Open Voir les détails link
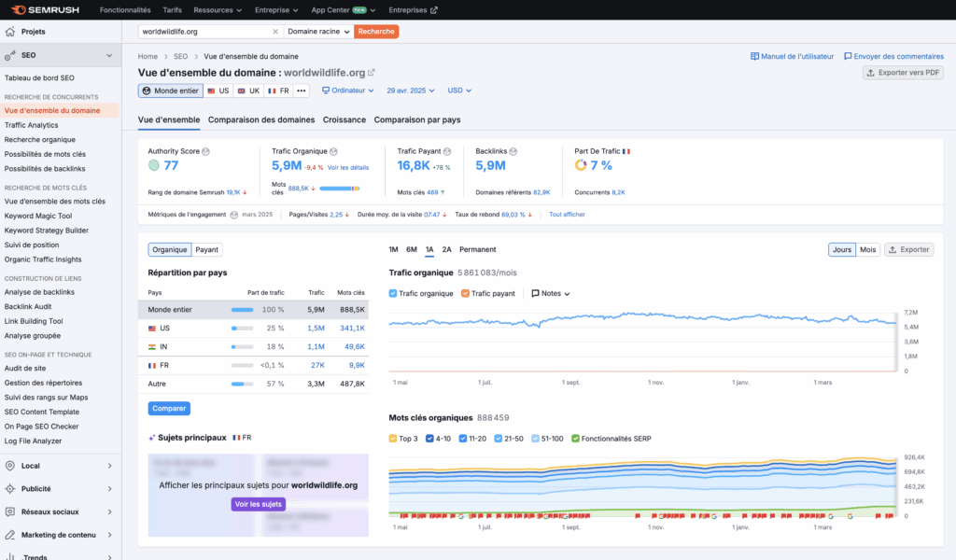 [x=348, y=168]
